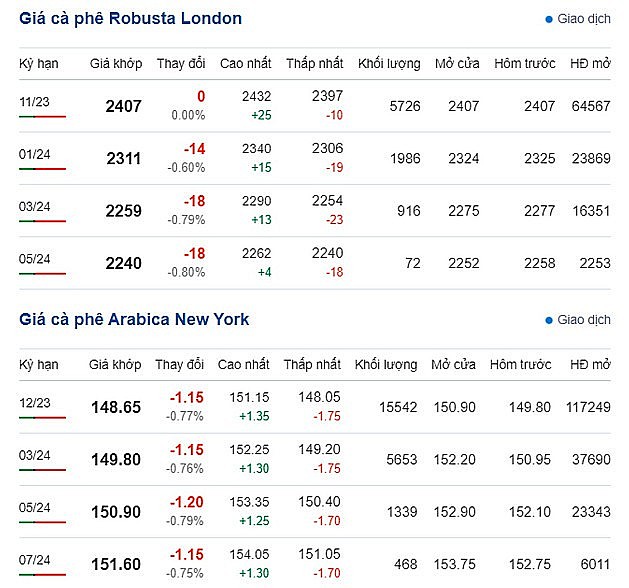Click the 2407 matched price for 11/23
Viewport: 629px width, 588px height.
pyautogui.click(x=123, y=105)
